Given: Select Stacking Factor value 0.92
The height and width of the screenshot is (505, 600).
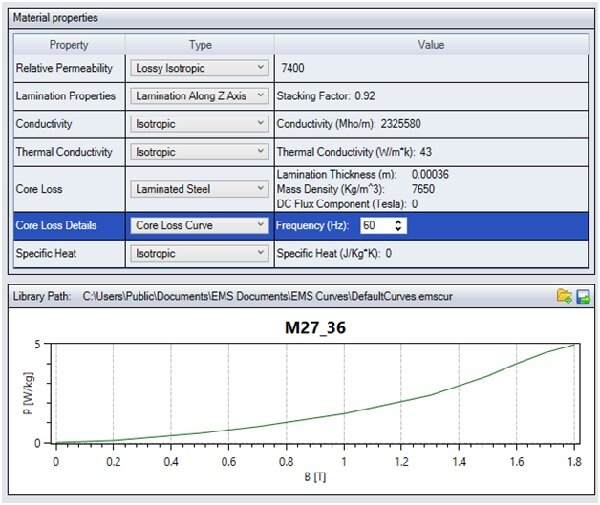Looking at the screenshot, I should click(365, 96).
